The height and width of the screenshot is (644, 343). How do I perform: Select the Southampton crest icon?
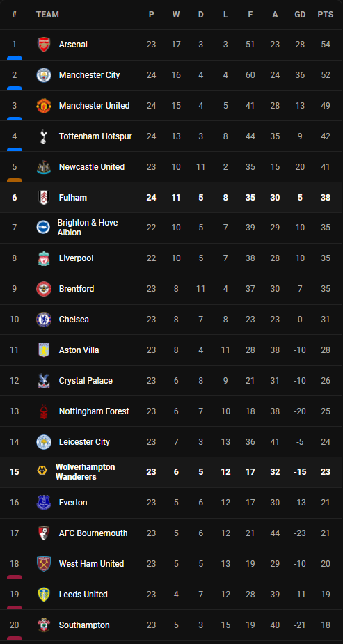[x=44, y=625]
